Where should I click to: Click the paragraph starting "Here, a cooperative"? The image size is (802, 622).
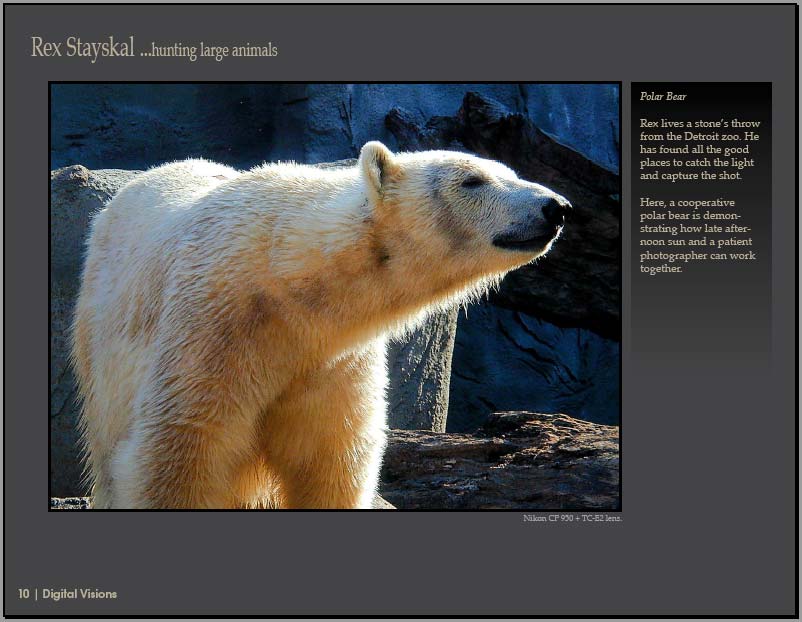click(x=698, y=235)
